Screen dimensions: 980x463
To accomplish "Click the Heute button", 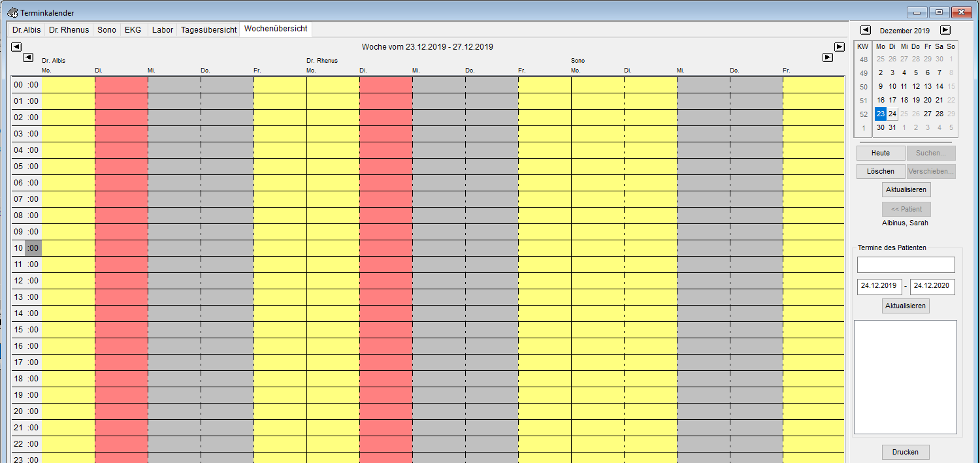I will click(x=880, y=153).
